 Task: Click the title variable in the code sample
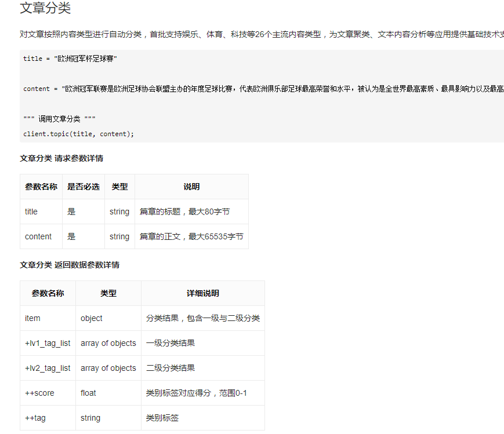(x=30, y=58)
